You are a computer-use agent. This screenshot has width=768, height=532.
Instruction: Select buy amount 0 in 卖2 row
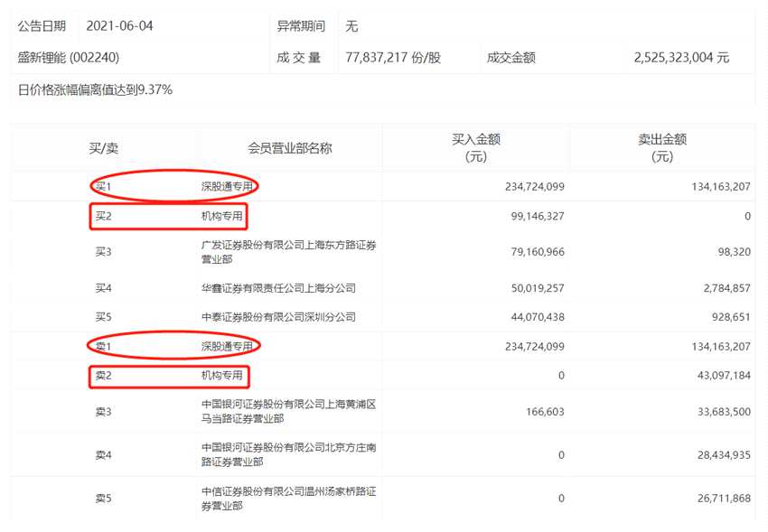pos(561,376)
